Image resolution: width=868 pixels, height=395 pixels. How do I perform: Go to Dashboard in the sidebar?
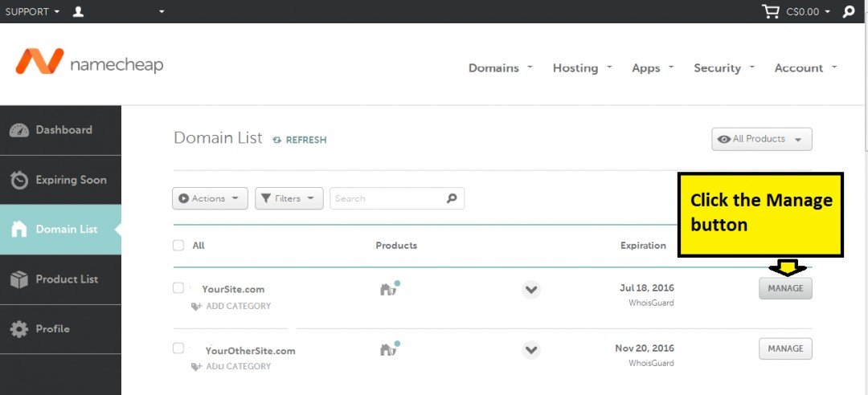(x=60, y=131)
